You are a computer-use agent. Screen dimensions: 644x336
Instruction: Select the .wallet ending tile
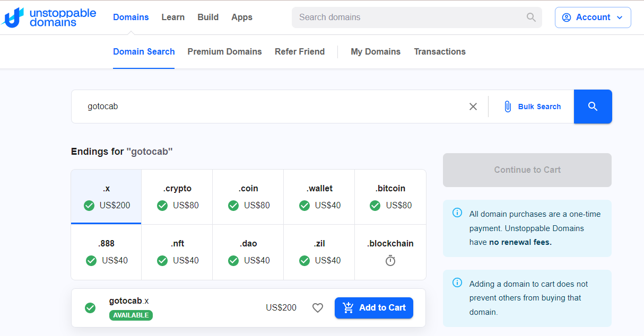319,197
